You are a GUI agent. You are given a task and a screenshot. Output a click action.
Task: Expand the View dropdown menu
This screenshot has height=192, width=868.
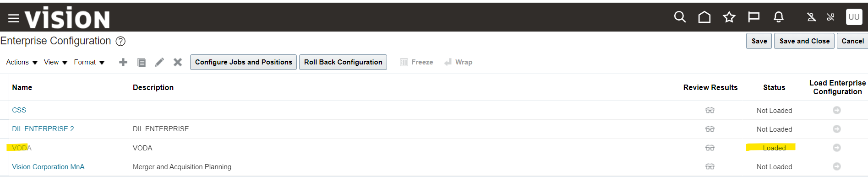point(55,62)
